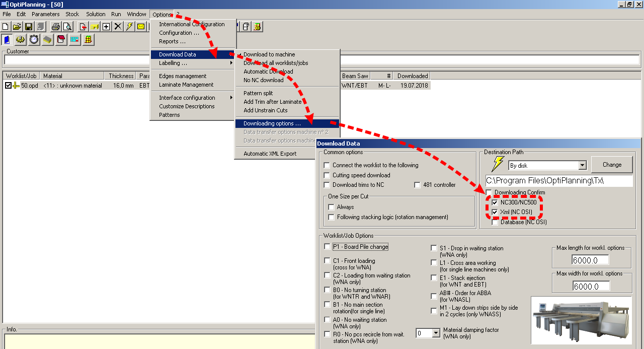644x349 pixels.
Task: Click the Customer input field
Action: (322, 60)
